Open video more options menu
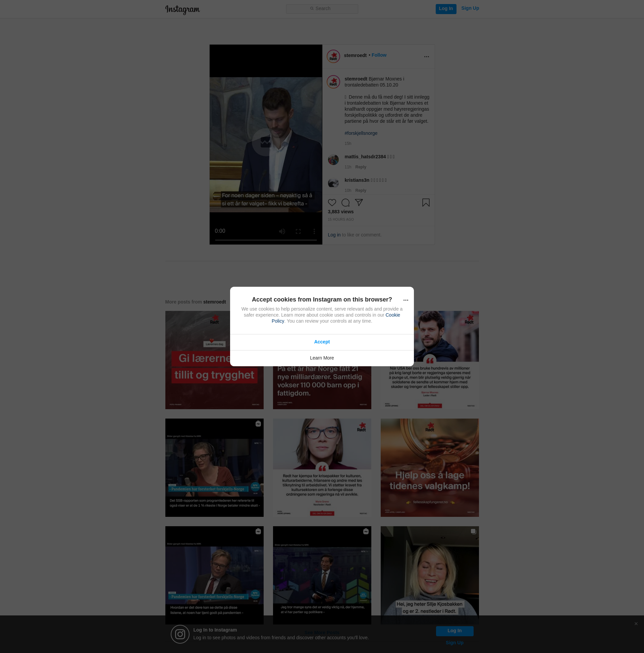644x653 pixels. [314, 231]
